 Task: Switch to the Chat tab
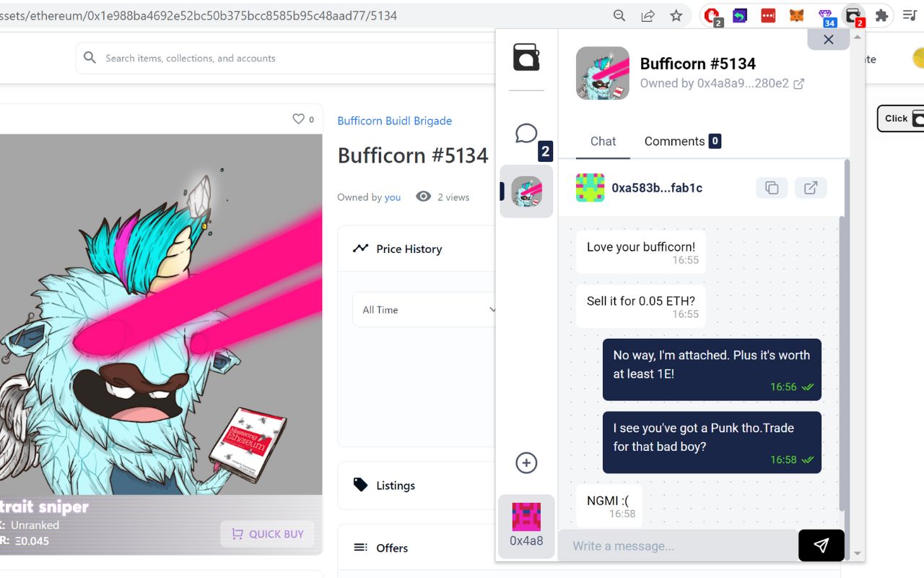603,142
